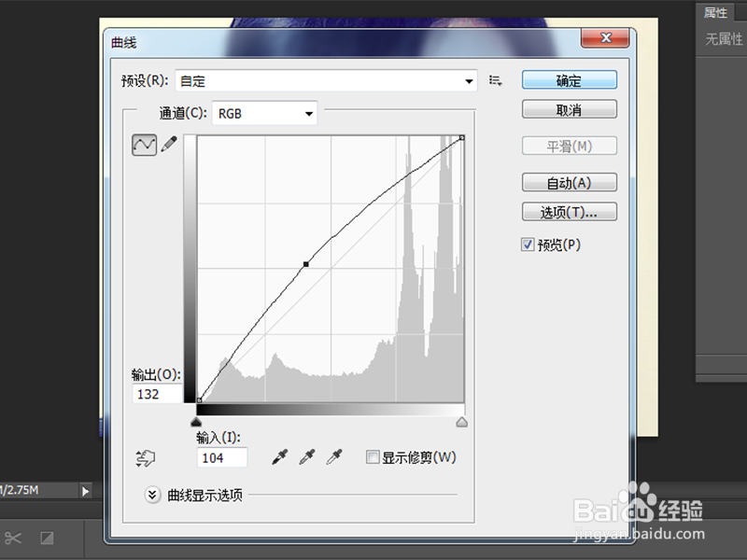Open 选项(T)... options button
The width and height of the screenshot is (747, 560).
(570, 212)
